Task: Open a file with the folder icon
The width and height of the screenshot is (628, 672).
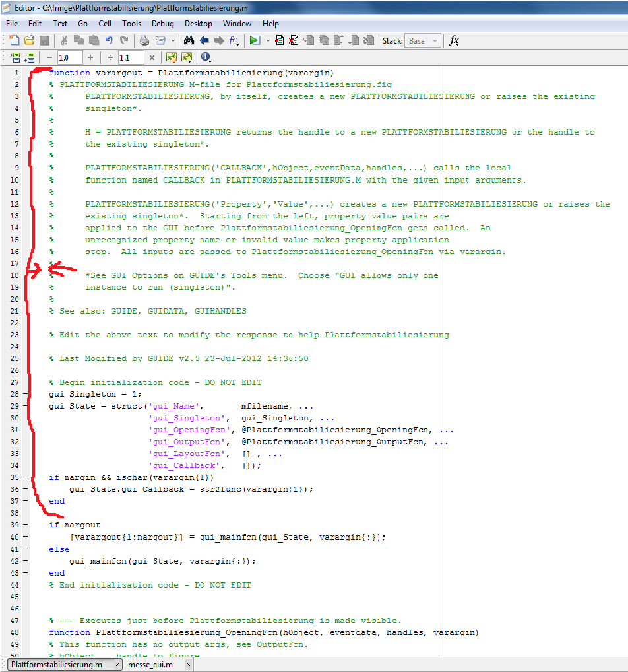Action: point(29,41)
